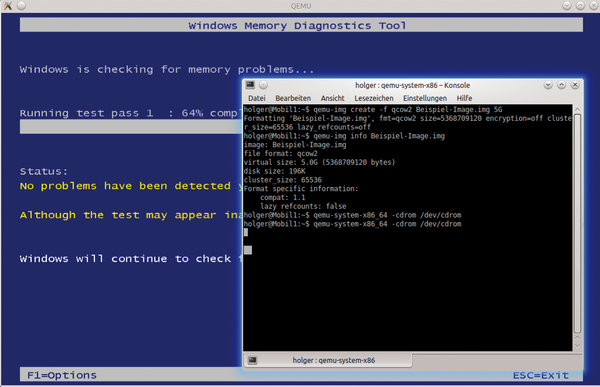Minimize the Konsole window

click(548, 85)
